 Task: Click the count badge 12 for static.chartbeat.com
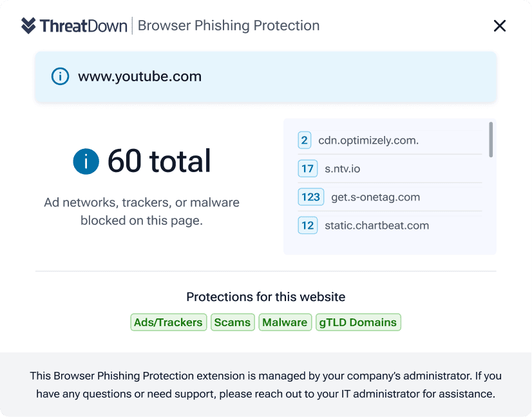point(307,226)
